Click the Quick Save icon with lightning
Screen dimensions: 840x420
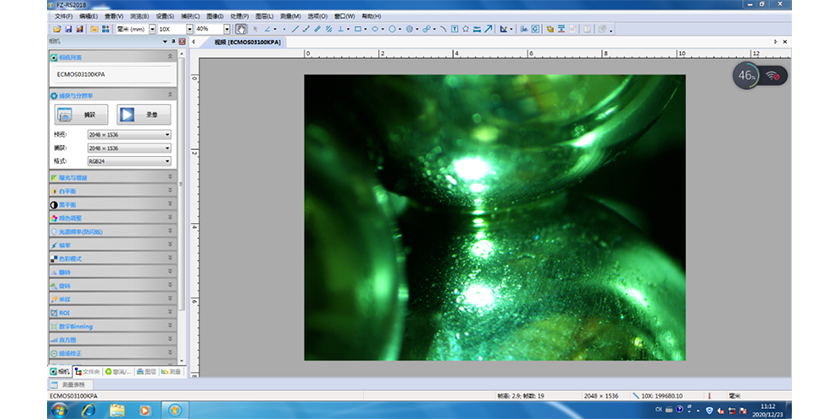click(80, 29)
